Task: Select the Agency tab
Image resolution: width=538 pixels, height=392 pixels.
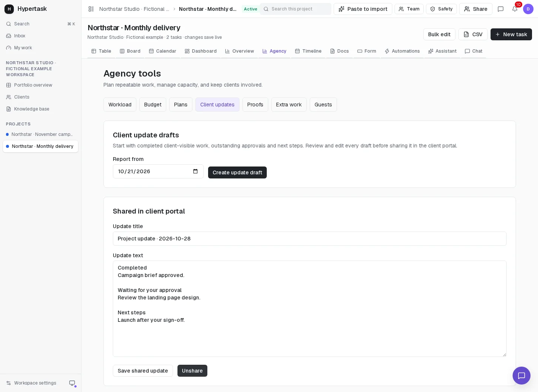Action: (274, 51)
